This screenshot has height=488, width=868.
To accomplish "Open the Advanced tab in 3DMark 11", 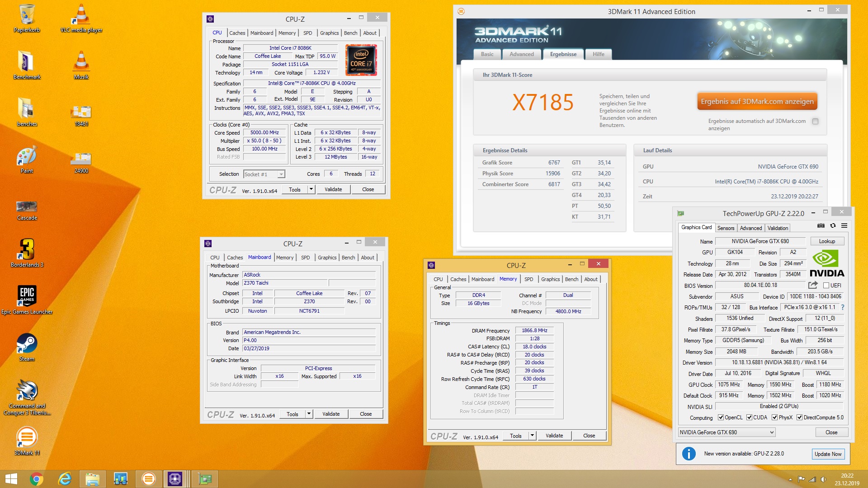I will pos(522,54).
